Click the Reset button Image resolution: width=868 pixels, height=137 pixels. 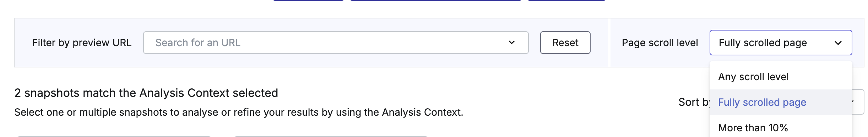[565, 43]
